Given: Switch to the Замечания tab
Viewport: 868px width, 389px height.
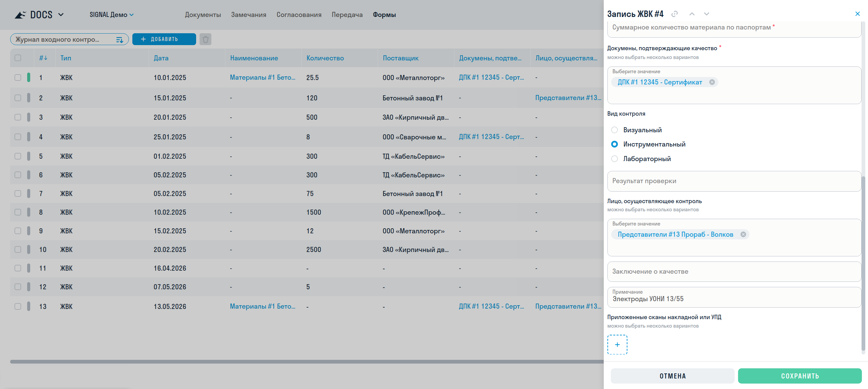Looking at the screenshot, I should click(x=249, y=15).
